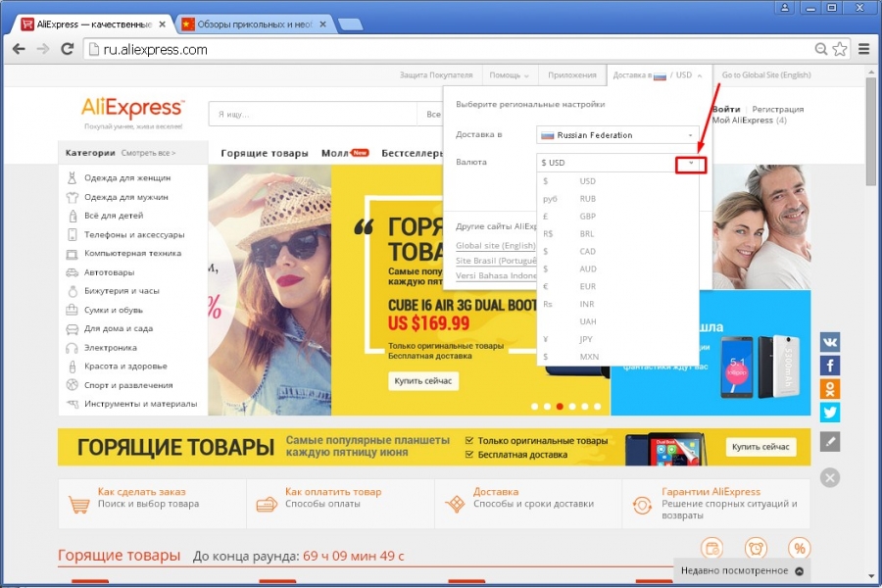Viewport: 882px width, 588px height.
Task: Click Смотреть все categories link
Action: (149, 153)
